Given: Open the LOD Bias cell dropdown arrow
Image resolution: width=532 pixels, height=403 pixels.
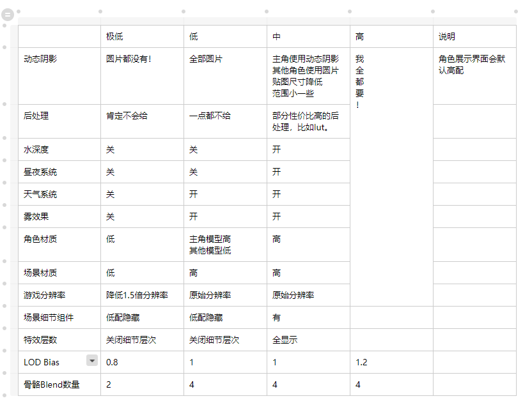Looking at the screenshot, I should (92, 360).
